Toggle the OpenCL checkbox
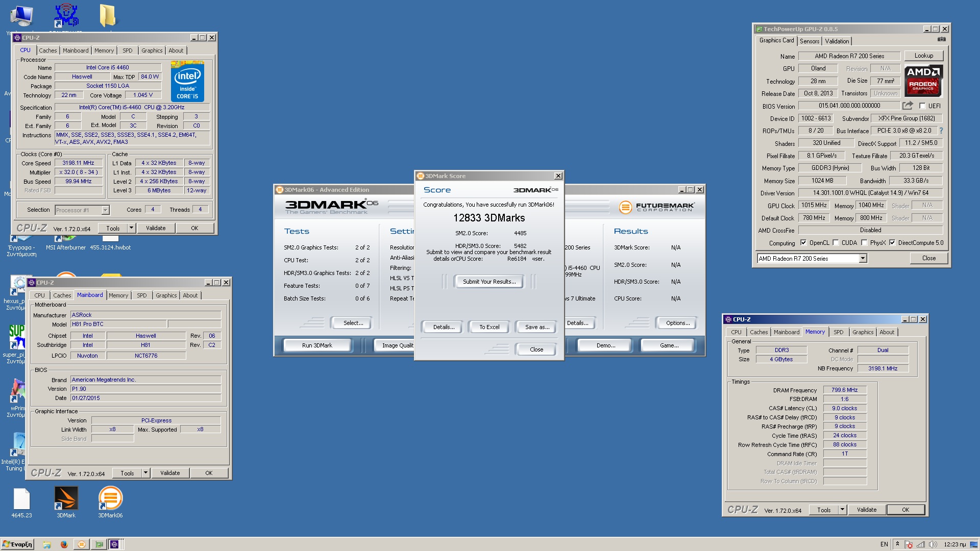The height and width of the screenshot is (551, 980). coord(803,243)
